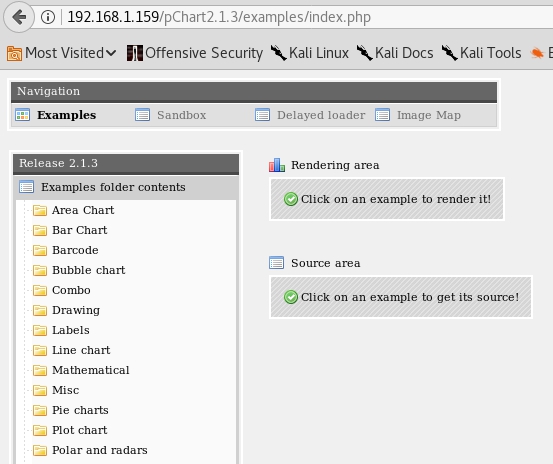Expand the Pie charts folder
Screen dimensions: 553x464
(x=80, y=410)
